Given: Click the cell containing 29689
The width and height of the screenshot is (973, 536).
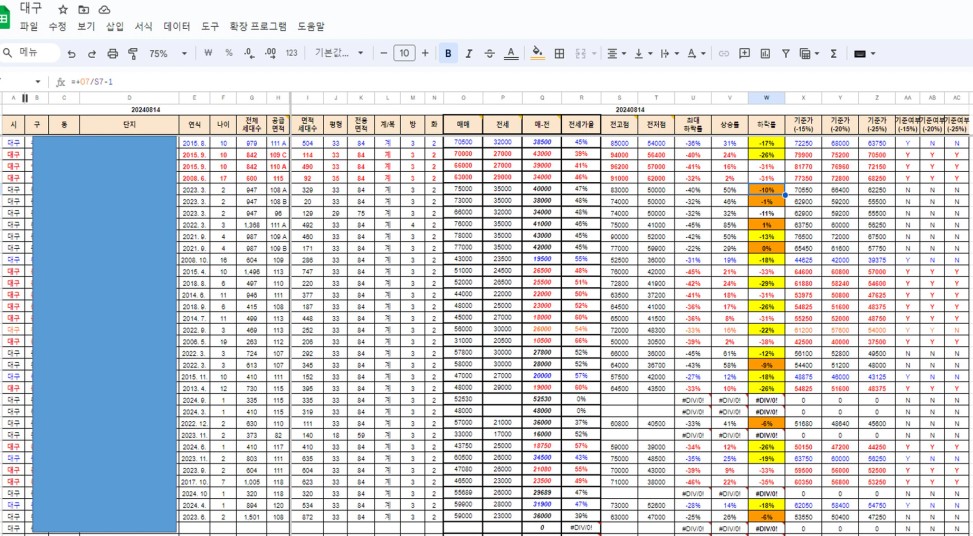Looking at the screenshot, I should pos(542,492).
